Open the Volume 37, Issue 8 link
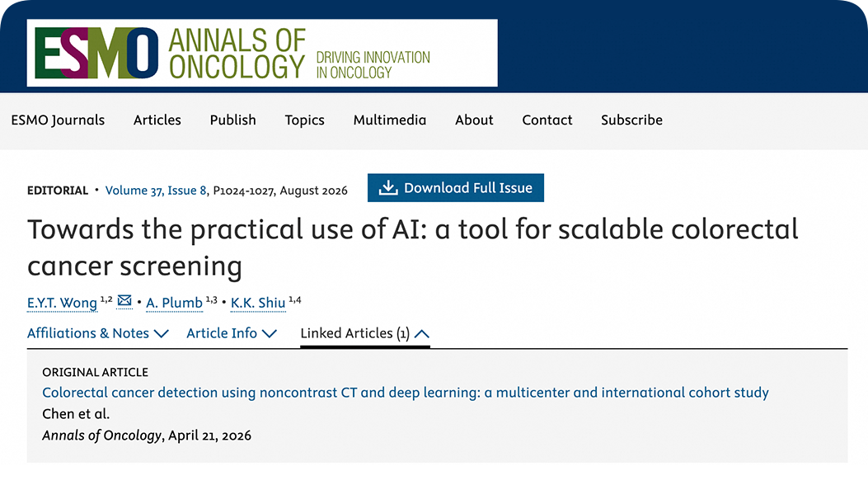 click(156, 191)
